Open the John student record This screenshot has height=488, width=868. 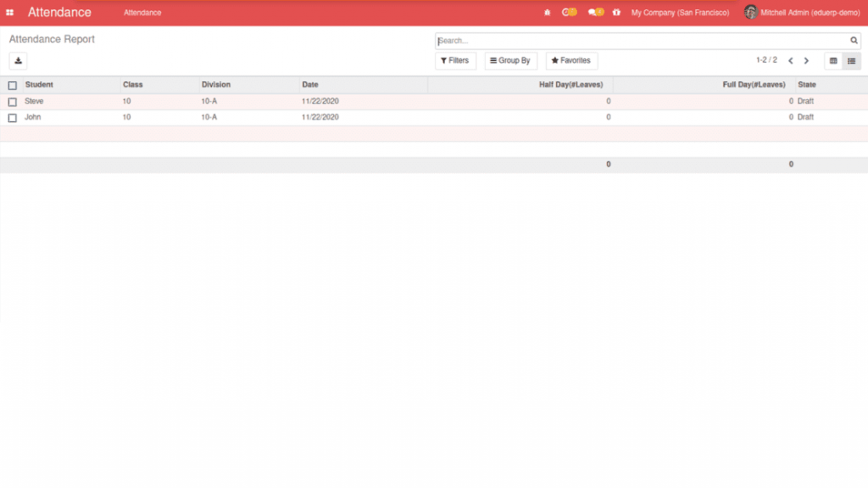[x=33, y=117]
